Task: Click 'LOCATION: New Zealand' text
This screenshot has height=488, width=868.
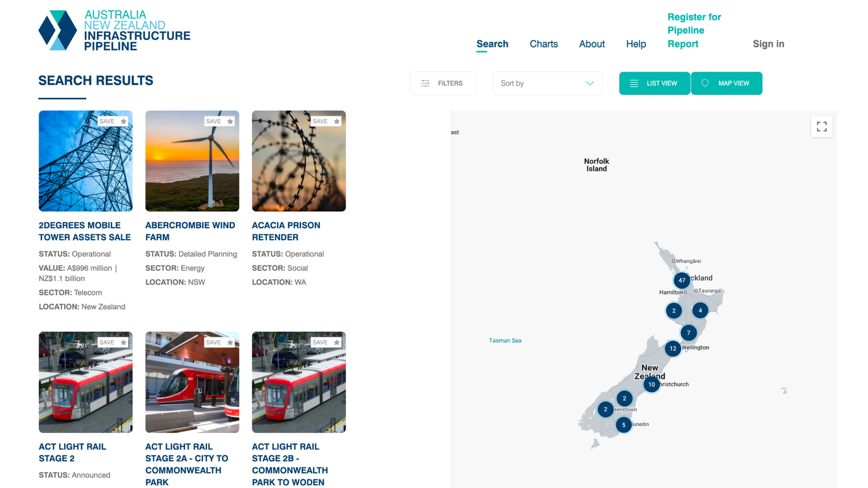Action: tap(82, 306)
